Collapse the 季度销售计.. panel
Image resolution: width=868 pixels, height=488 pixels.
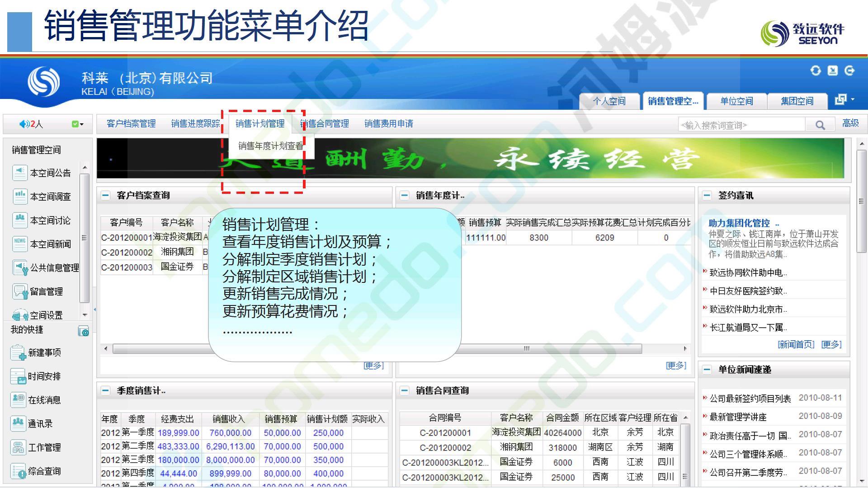point(105,391)
